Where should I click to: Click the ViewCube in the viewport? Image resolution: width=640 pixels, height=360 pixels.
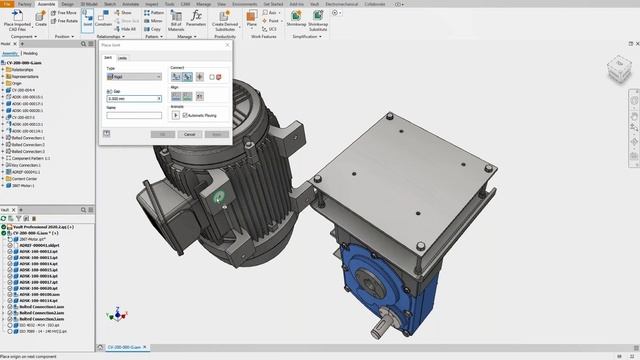point(619,69)
